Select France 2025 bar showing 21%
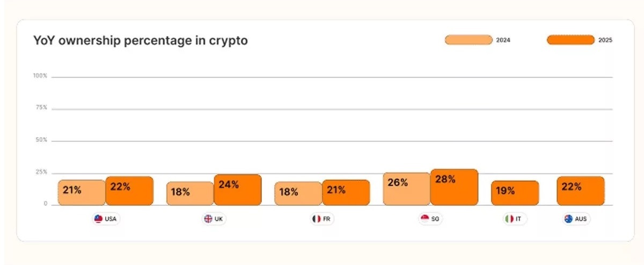Screen dimensions: 644x265 346,192
